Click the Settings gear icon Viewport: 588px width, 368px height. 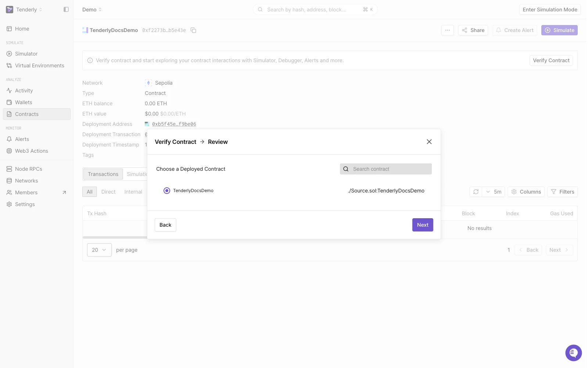click(9, 204)
